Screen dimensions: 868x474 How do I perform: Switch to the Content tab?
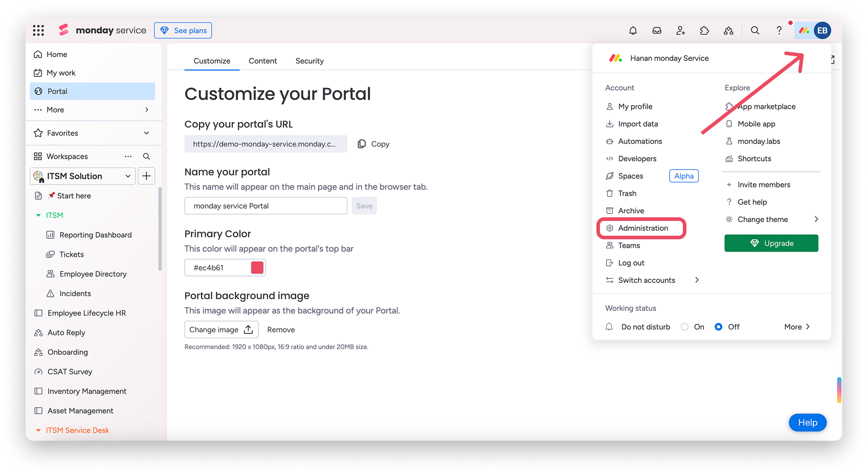click(262, 60)
